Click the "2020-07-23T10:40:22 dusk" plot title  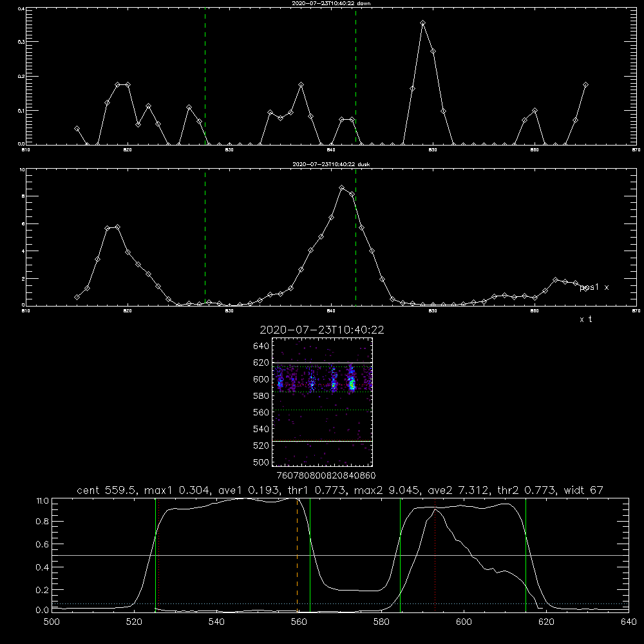tap(331, 164)
